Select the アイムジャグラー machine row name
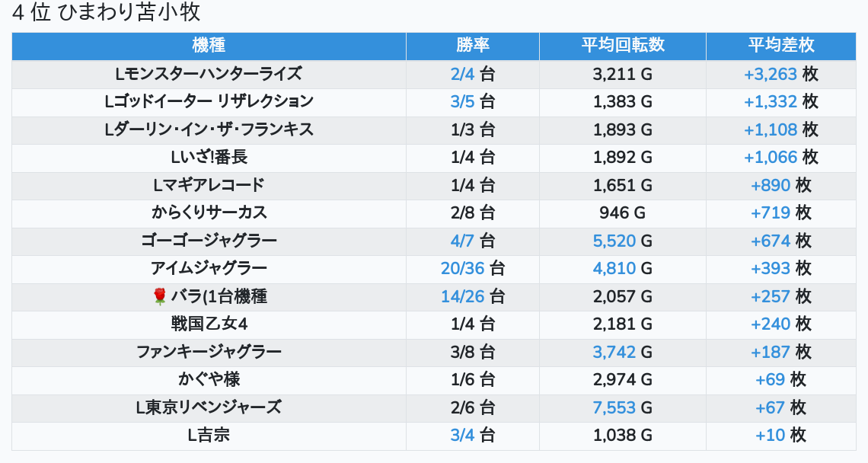 click(209, 268)
